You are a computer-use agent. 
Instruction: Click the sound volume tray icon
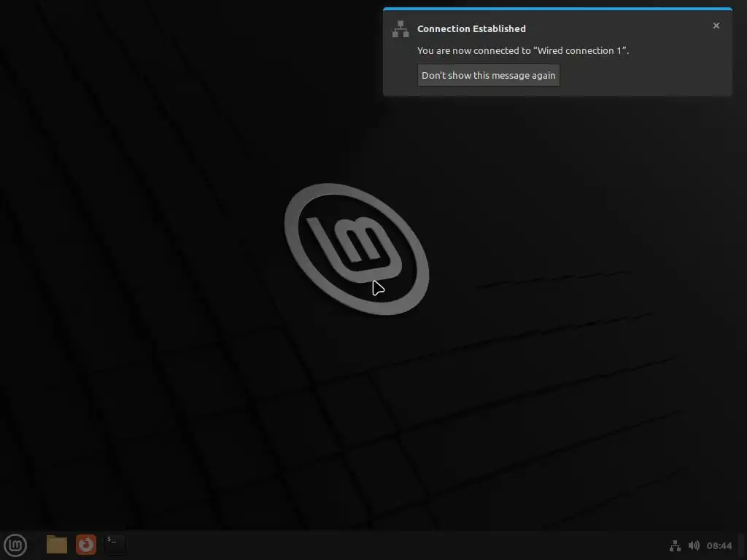(x=694, y=545)
